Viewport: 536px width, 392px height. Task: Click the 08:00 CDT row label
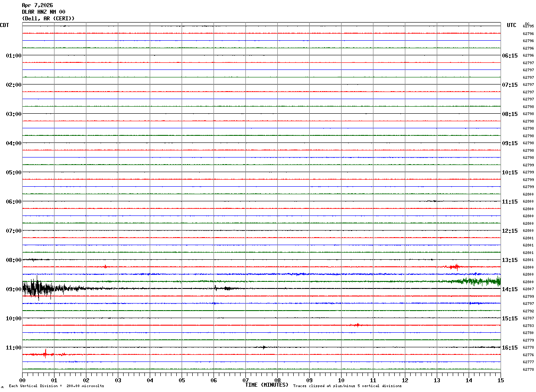(x=14, y=260)
